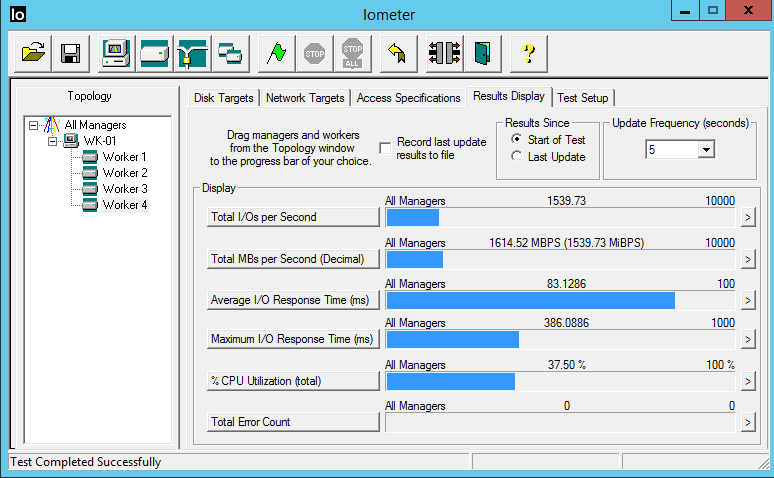The width and height of the screenshot is (774, 478).
Task: Open the About help question mark
Action: tap(528, 53)
